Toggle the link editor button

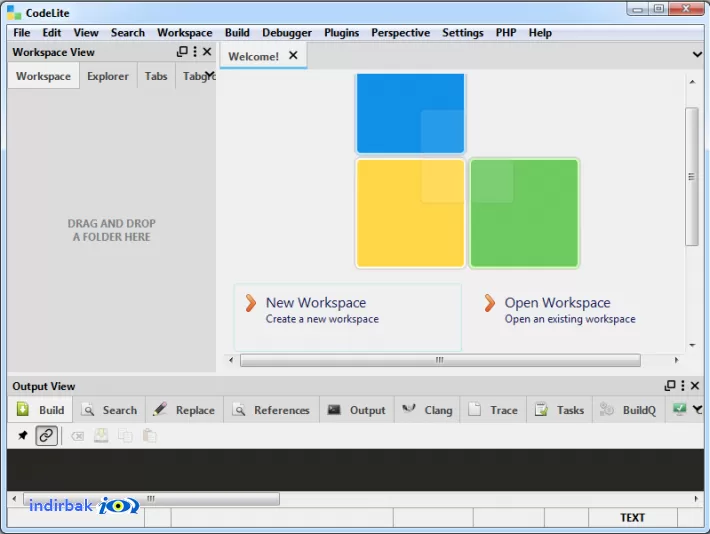(x=46, y=436)
